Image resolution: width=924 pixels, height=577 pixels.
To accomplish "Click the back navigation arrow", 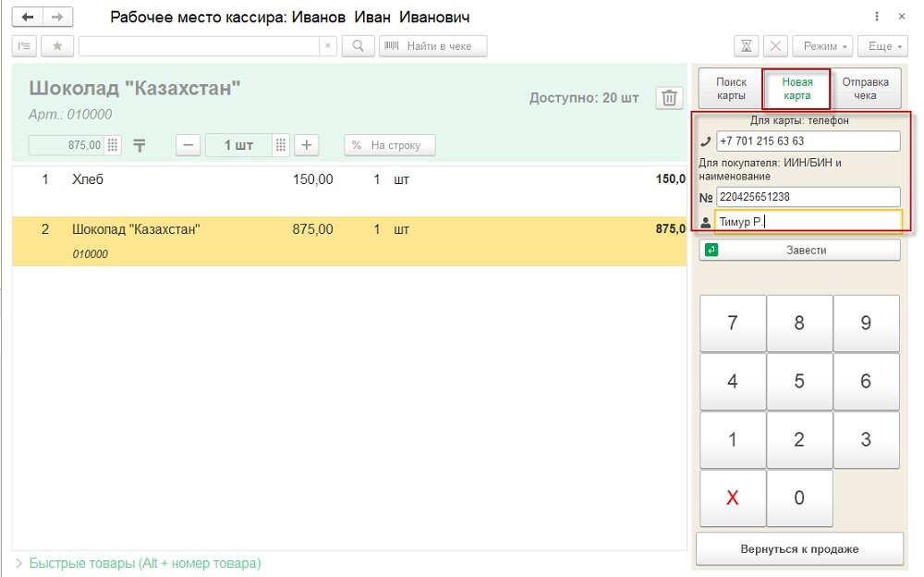I will (x=29, y=18).
